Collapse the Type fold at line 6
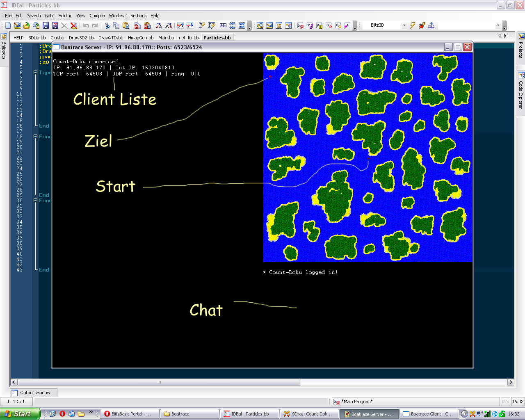The width and height of the screenshot is (525, 420). pos(35,73)
